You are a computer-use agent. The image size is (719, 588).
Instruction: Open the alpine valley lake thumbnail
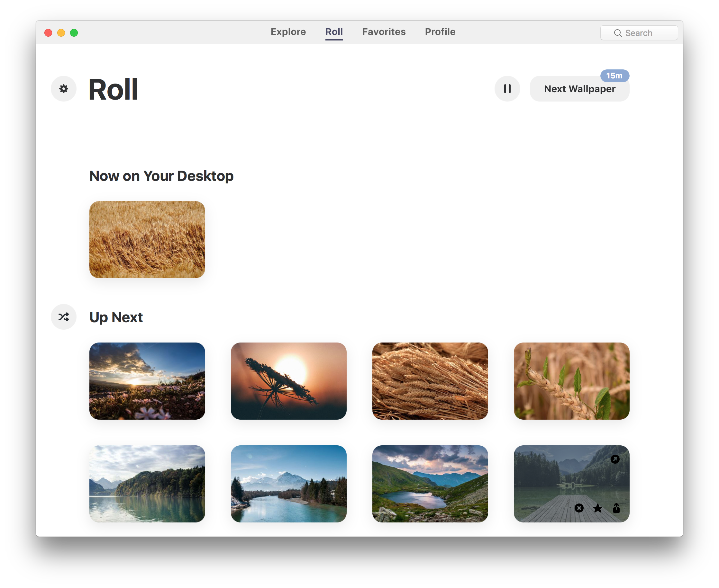point(430,484)
